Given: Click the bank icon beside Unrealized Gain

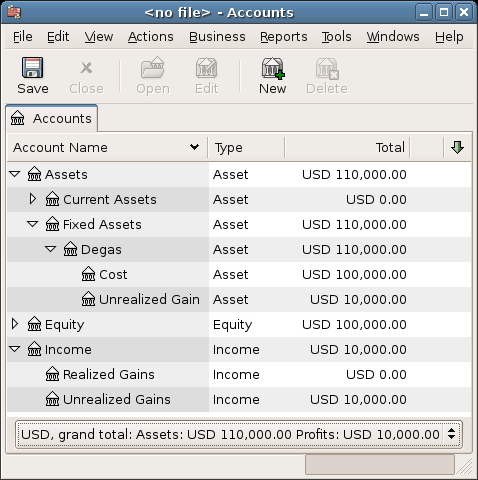Looking at the screenshot, I should tap(88, 299).
